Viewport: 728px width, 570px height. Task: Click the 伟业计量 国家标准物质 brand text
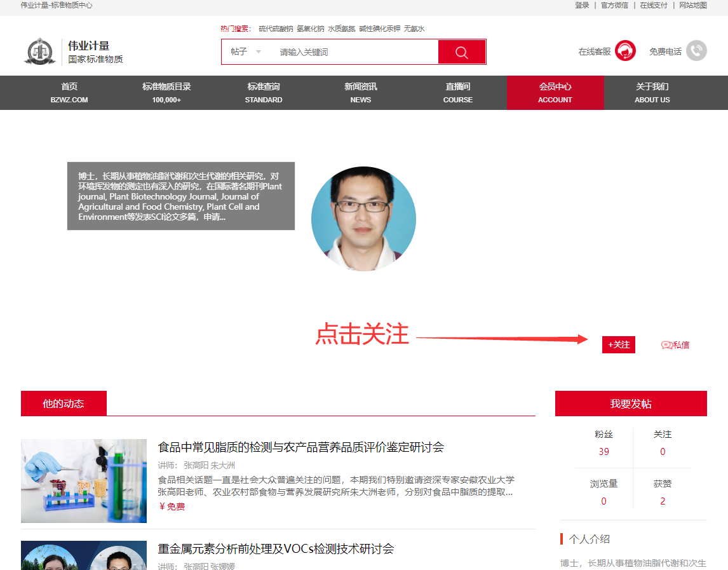(95, 51)
